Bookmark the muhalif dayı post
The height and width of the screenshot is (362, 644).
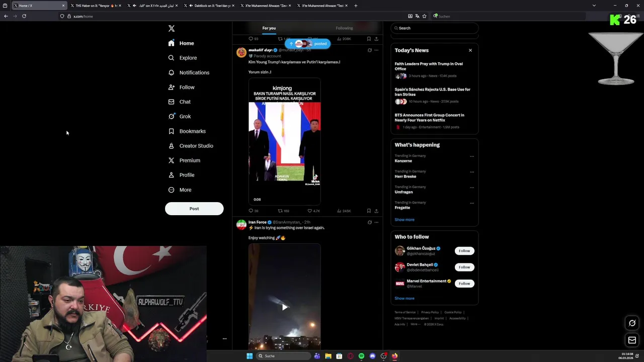[x=369, y=211]
